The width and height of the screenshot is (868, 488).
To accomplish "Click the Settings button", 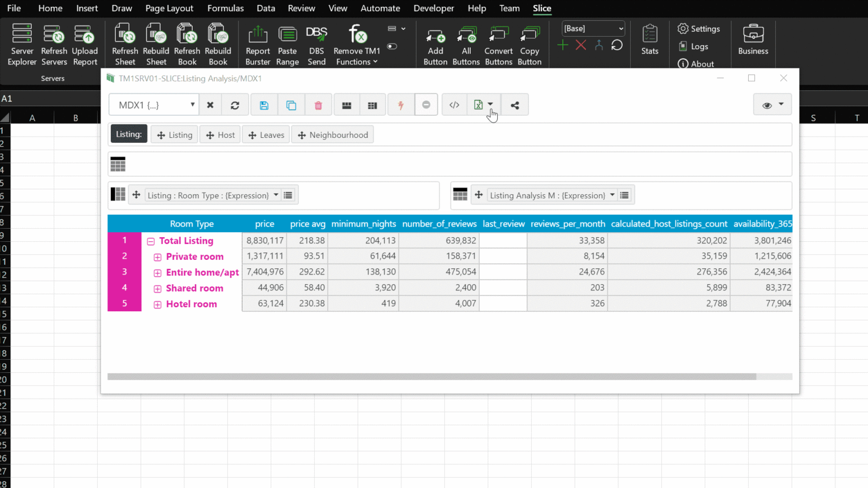I will point(700,28).
